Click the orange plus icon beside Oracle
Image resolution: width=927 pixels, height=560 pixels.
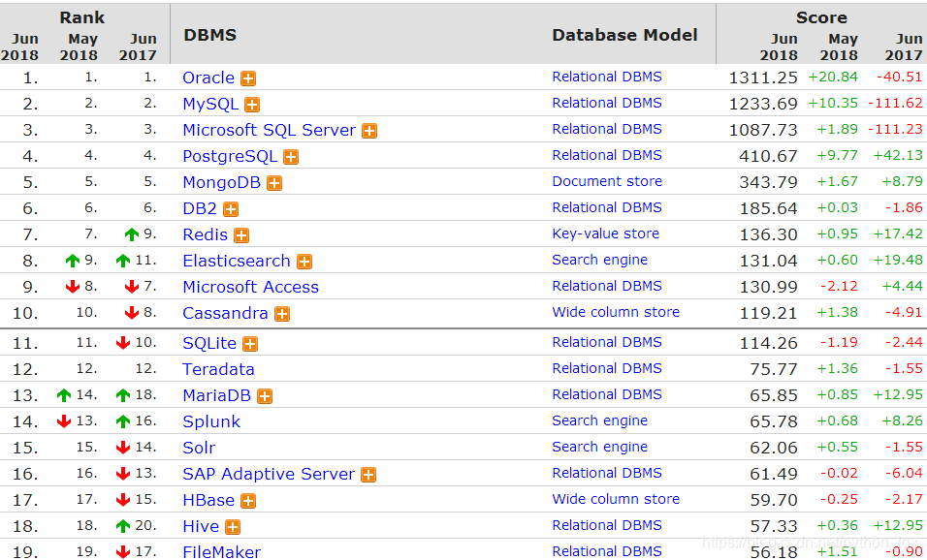[248, 78]
